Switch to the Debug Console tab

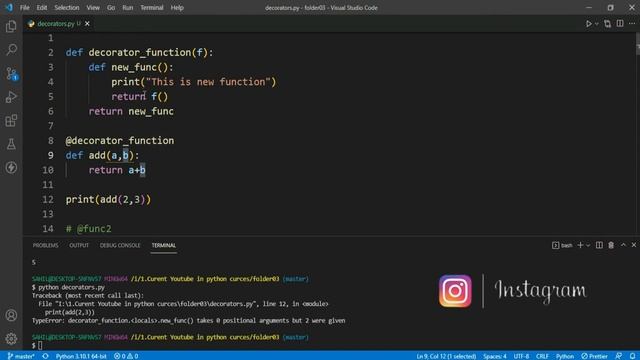(x=120, y=245)
